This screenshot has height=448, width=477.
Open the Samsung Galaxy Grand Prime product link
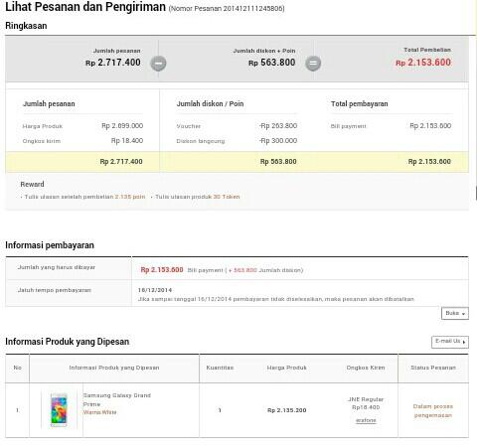tap(116, 399)
